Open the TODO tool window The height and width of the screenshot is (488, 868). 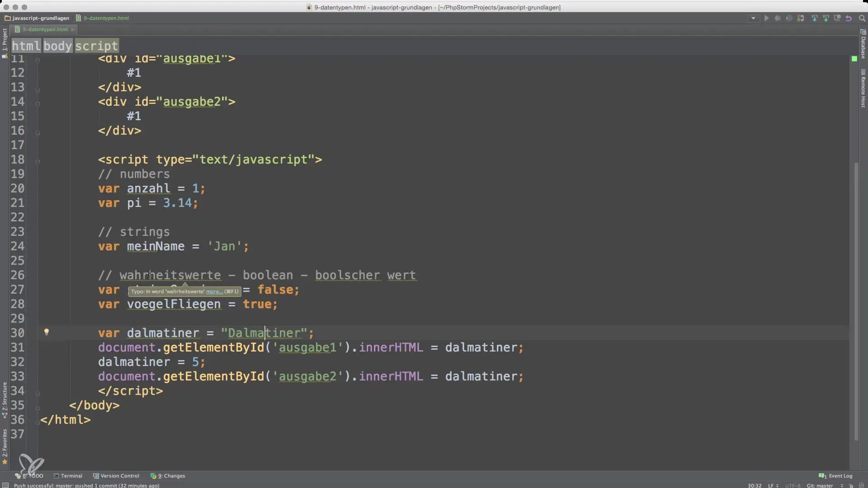click(x=29, y=476)
